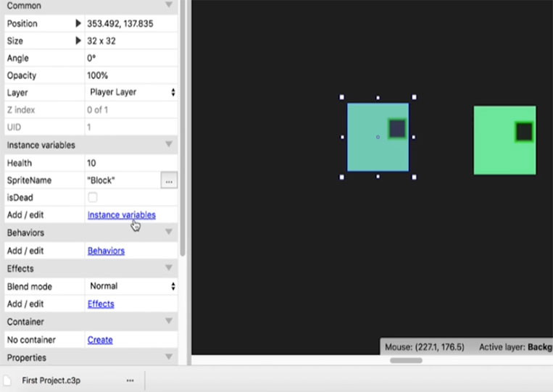Open the Layer dropdown showing Player Layer

click(x=131, y=92)
